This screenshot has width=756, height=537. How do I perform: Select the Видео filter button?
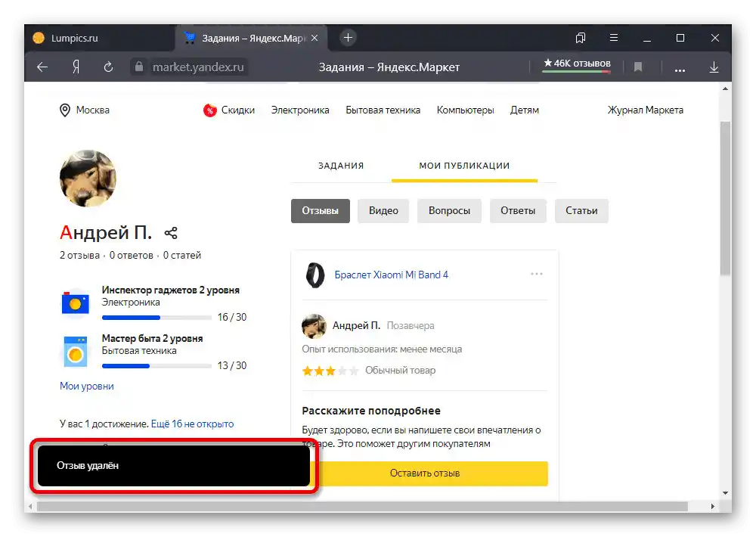tap(383, 211)
